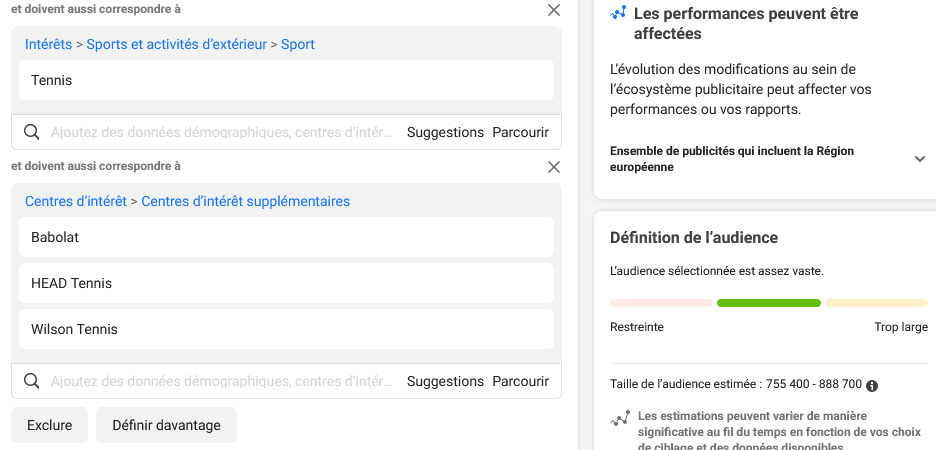Click the Définition de l'audience heading
Screen dimensions: 936x450
pos(694,238)
